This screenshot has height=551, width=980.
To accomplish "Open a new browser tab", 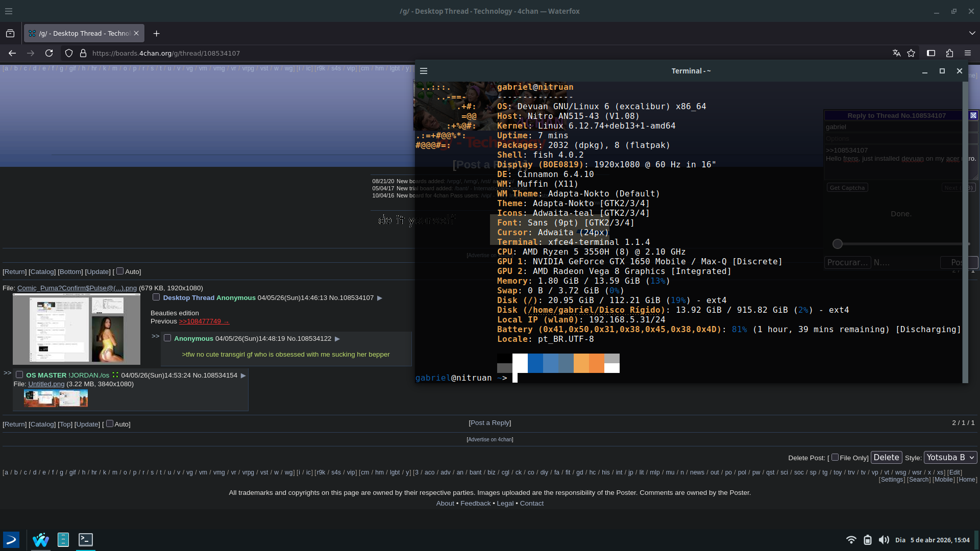I will (x=157, y=34).
